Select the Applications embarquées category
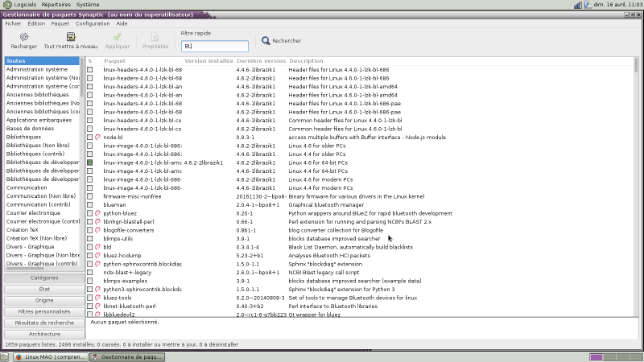The image size is (644, 362). (42, 120)
